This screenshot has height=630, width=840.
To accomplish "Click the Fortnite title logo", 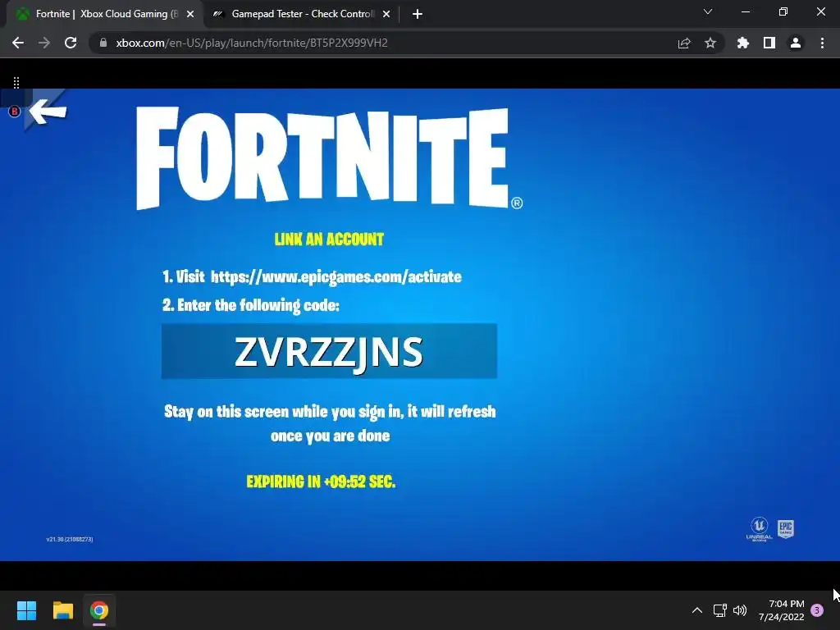I will pyautogui.click(x=329, y=158).
